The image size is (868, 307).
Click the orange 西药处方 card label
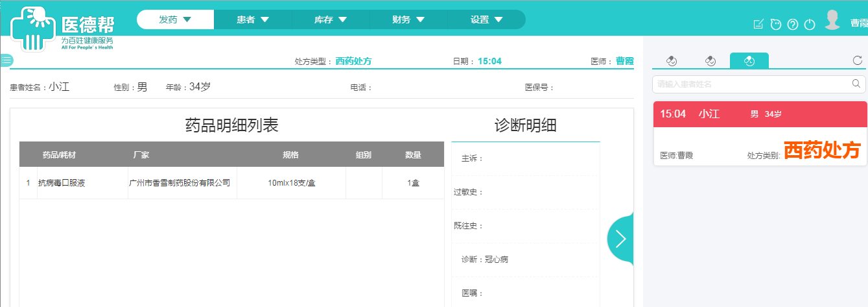click(822, 151)
